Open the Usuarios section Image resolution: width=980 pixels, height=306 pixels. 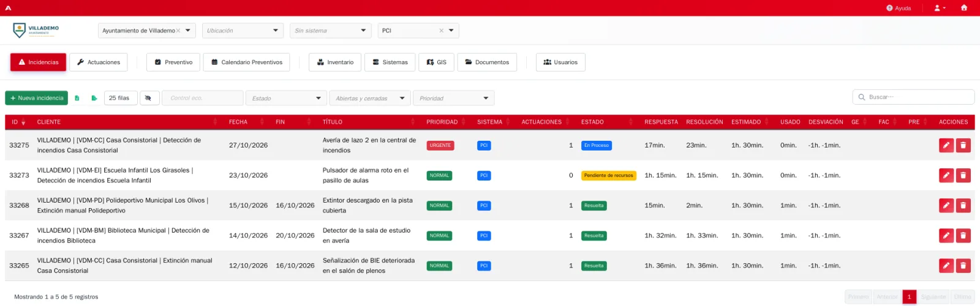[560, 62]
